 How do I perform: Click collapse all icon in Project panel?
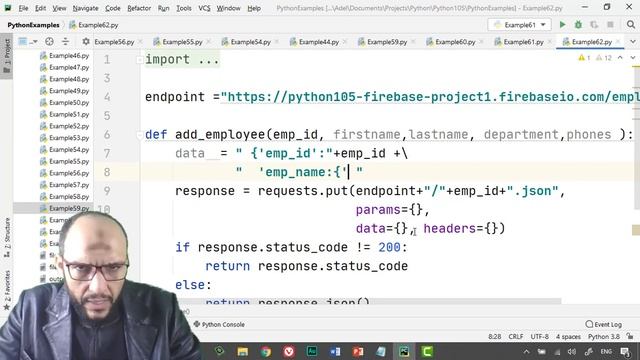[65, 41]
